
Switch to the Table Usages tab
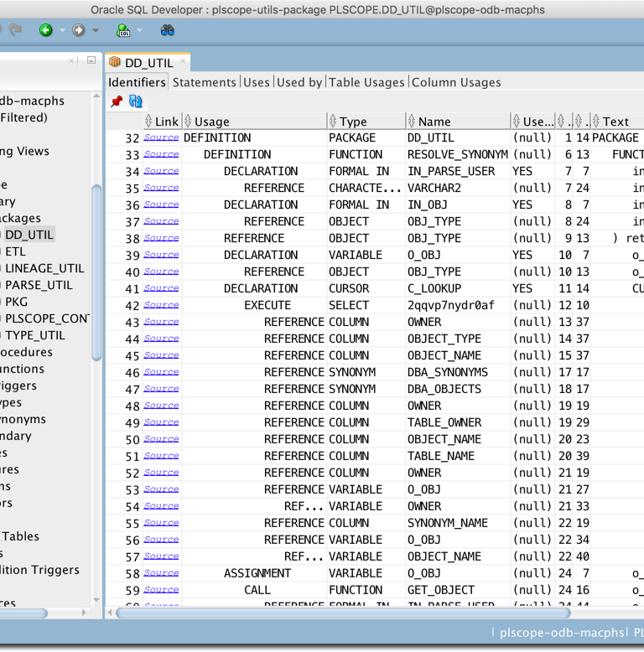click(x=366, y=82)
